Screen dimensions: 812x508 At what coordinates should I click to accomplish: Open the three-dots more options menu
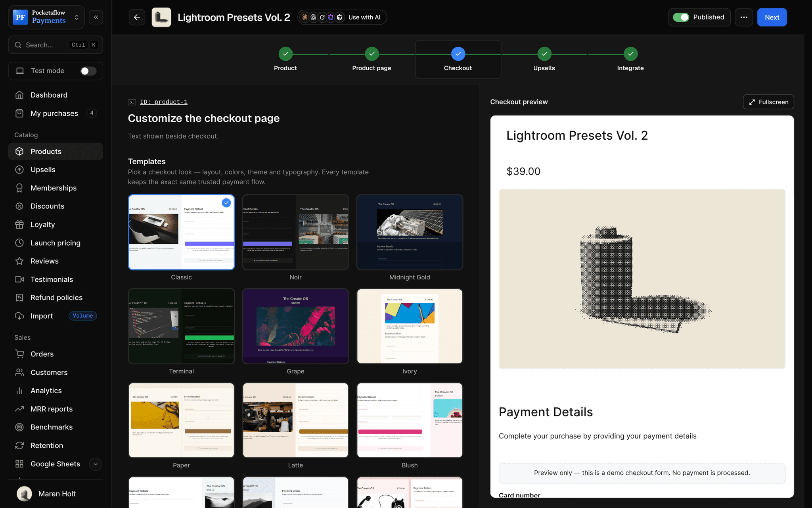click(744, 17)
